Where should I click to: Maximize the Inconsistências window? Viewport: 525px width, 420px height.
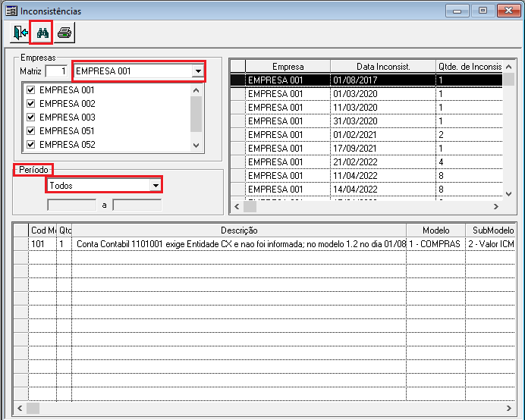[483, 11]
